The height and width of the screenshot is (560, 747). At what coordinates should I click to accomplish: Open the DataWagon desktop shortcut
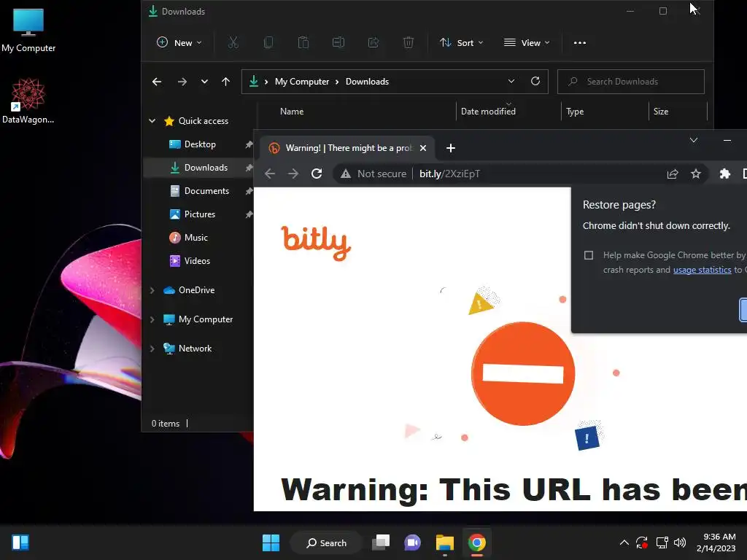[28, 101]
